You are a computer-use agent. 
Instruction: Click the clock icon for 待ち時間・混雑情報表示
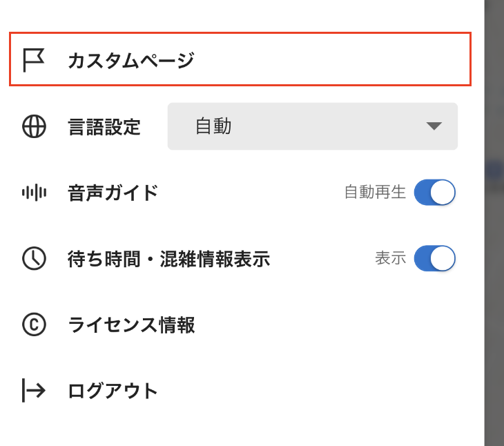click(x=34, y=259)
